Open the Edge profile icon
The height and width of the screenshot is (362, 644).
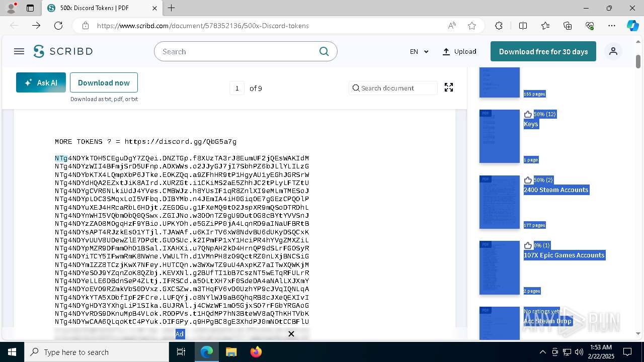(x=11, y=8)
